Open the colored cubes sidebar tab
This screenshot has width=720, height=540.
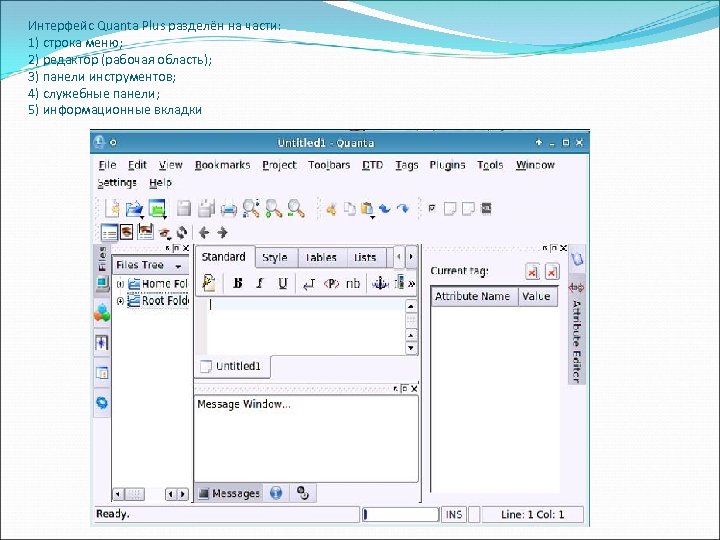pyautogui.click(x=102, y=313)
